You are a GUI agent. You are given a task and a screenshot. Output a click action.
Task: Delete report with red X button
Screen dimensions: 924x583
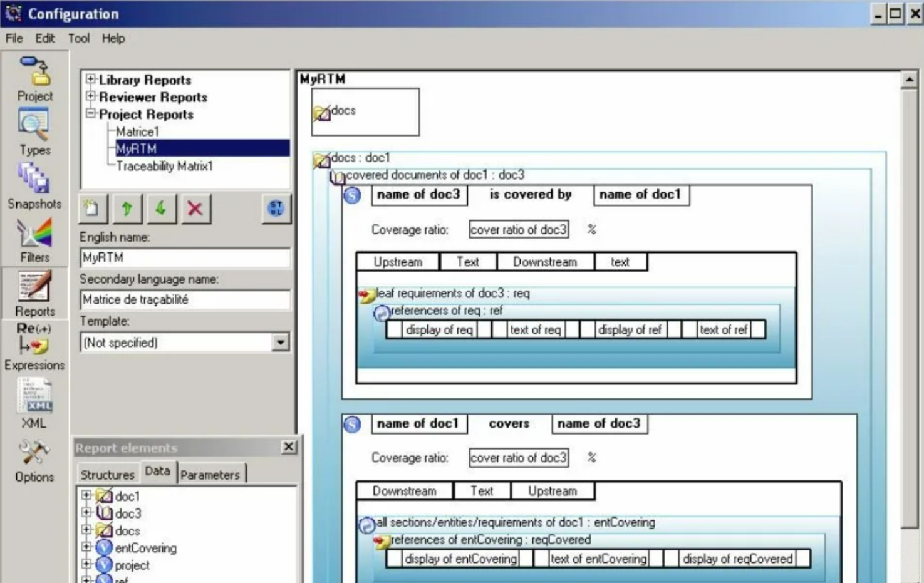point(195,209)
